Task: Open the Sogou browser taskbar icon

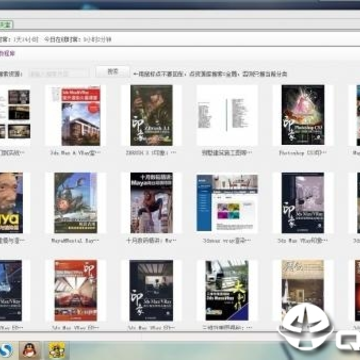Action: click(5, 350)
